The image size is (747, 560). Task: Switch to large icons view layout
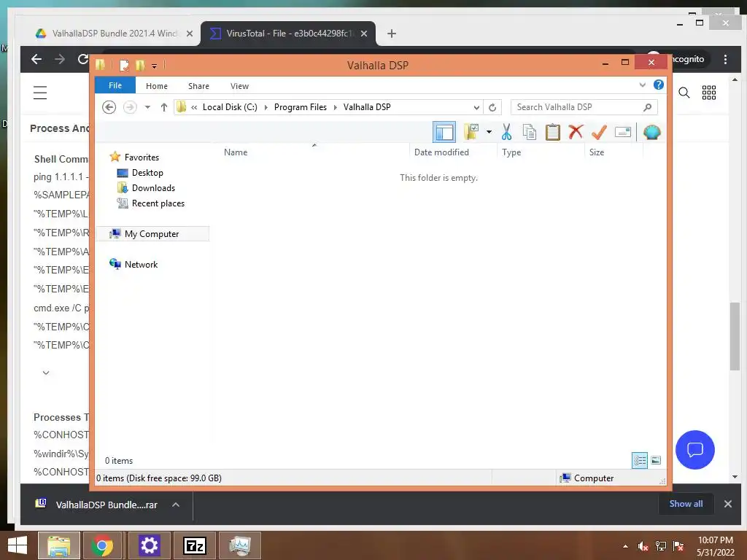pyautogui.click(x=656, y=460)
